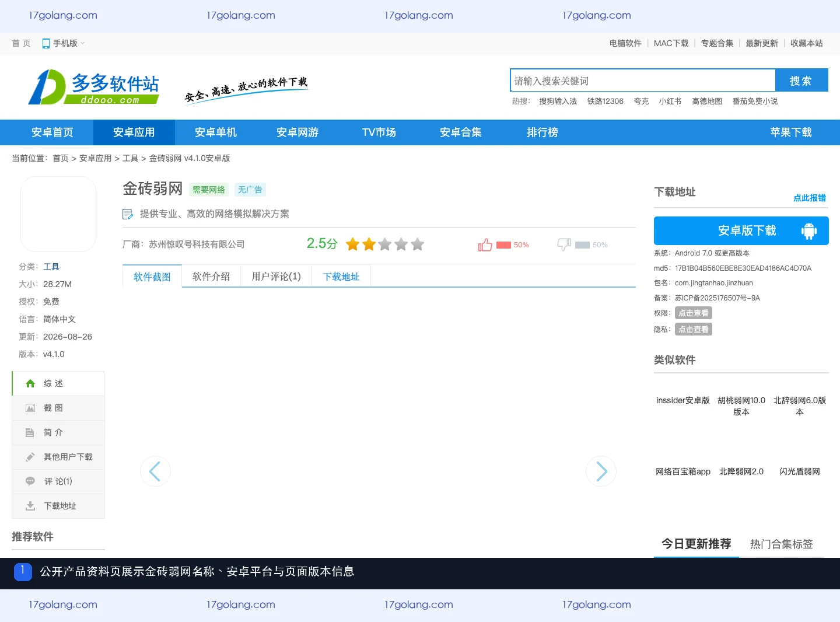Image resolution: width=840 pixels, height=622 pixels.
Task: Click the thumbs-down dislike icon
Action: (564, 244)
